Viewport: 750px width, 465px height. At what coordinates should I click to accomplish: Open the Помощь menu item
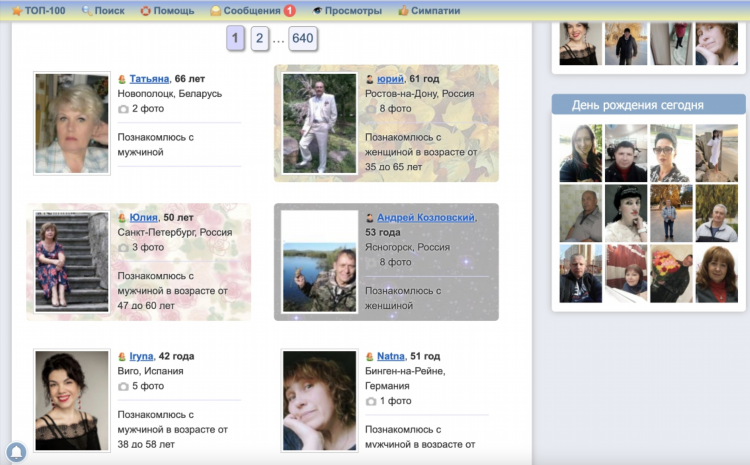tap(174, 11)
